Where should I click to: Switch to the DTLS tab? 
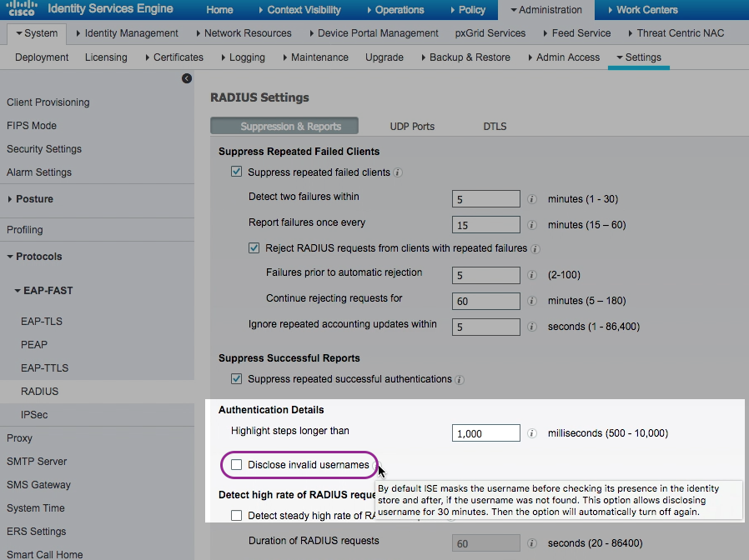click(495, 127)
